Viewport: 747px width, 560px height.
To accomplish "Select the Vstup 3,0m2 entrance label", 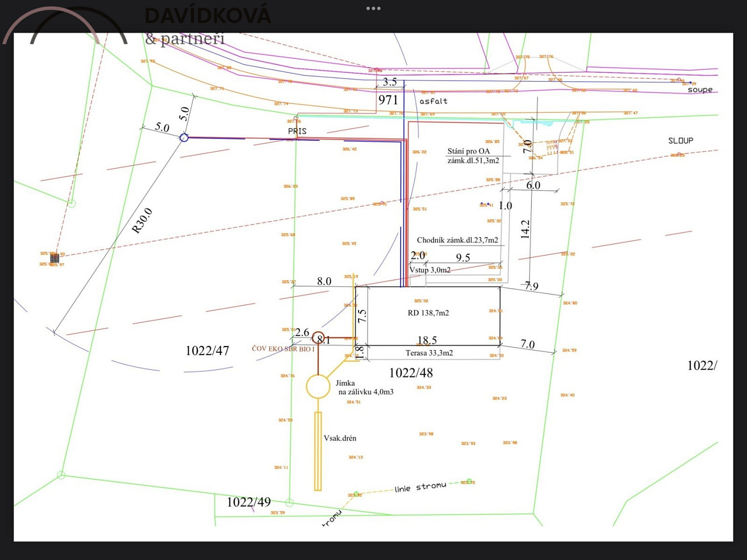I will click(x=430, y=270).
